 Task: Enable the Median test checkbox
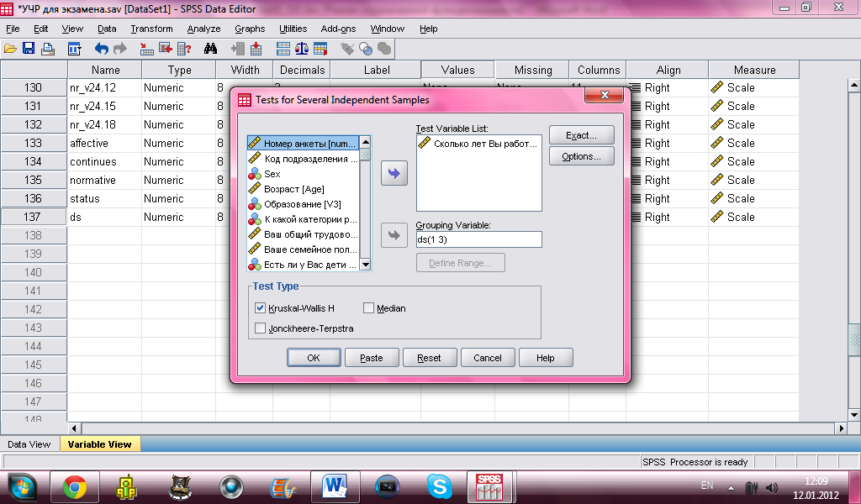(x=368, y=308)
